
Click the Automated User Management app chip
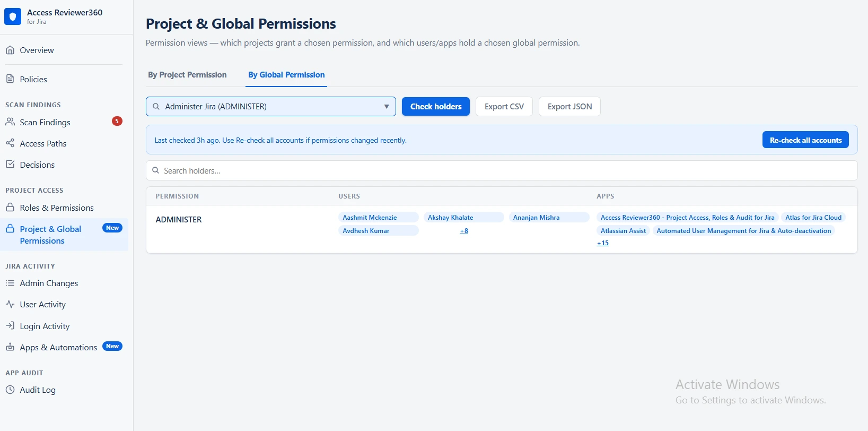pyautogui.click(x=743, y=230)
